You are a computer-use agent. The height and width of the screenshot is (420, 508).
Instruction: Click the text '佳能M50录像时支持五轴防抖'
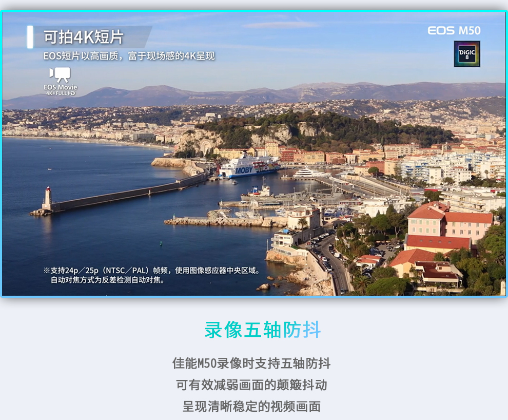click(x=251, y=364)
